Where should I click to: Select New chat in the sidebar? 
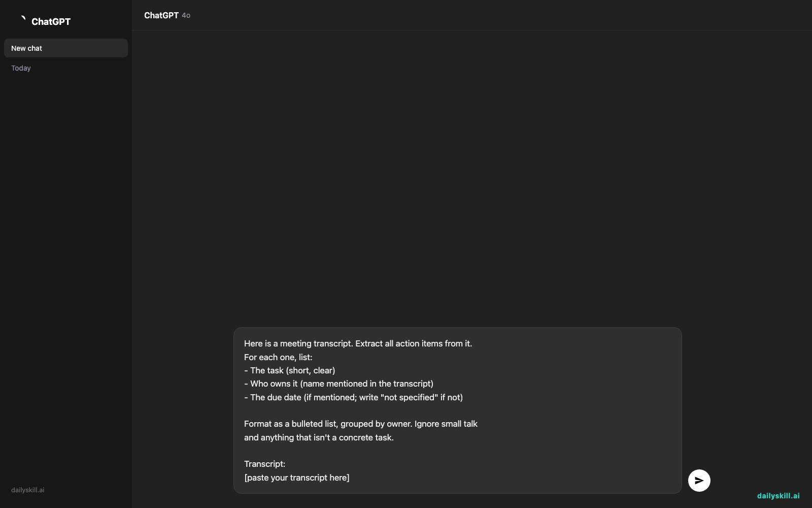(66, 48)
